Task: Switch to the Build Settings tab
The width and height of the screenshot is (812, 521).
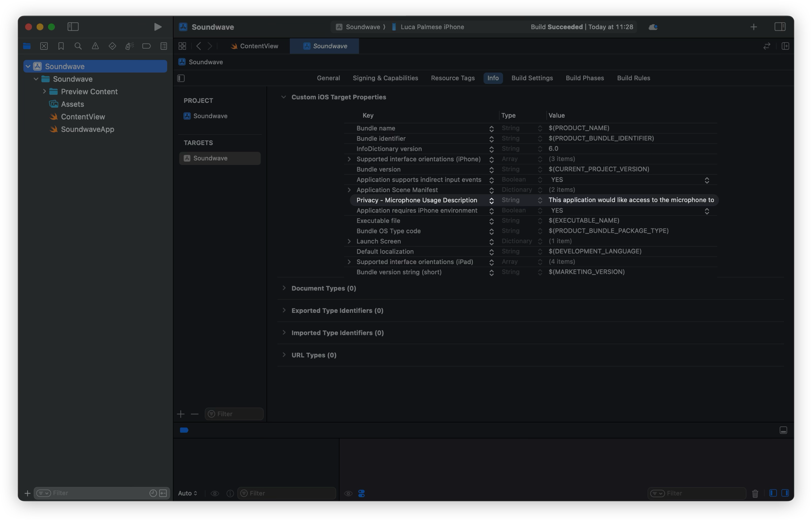Action: point(532,78)
